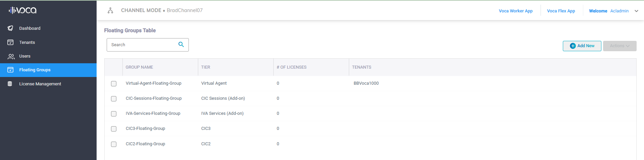
Task: Open the Voca Flex App link
Action: [561, 11]
